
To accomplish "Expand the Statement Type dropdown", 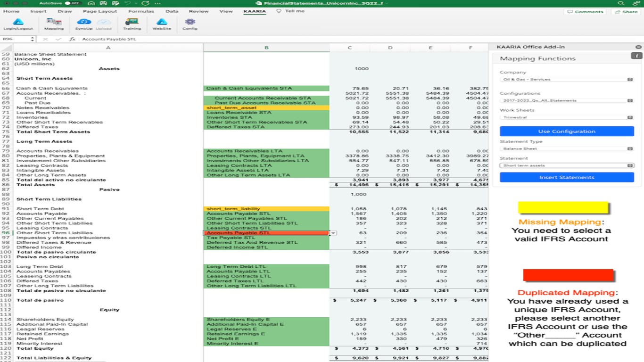I will click(x=567, y=148).
